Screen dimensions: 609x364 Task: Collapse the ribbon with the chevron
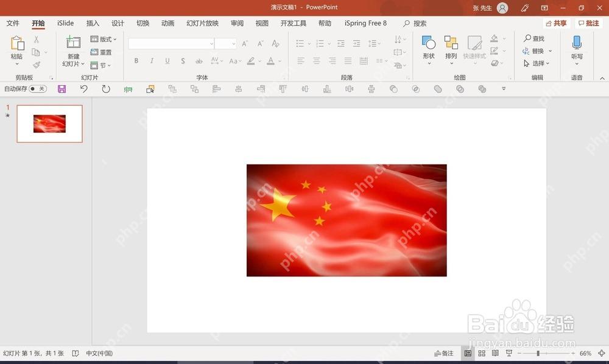[x=602, y=79]
